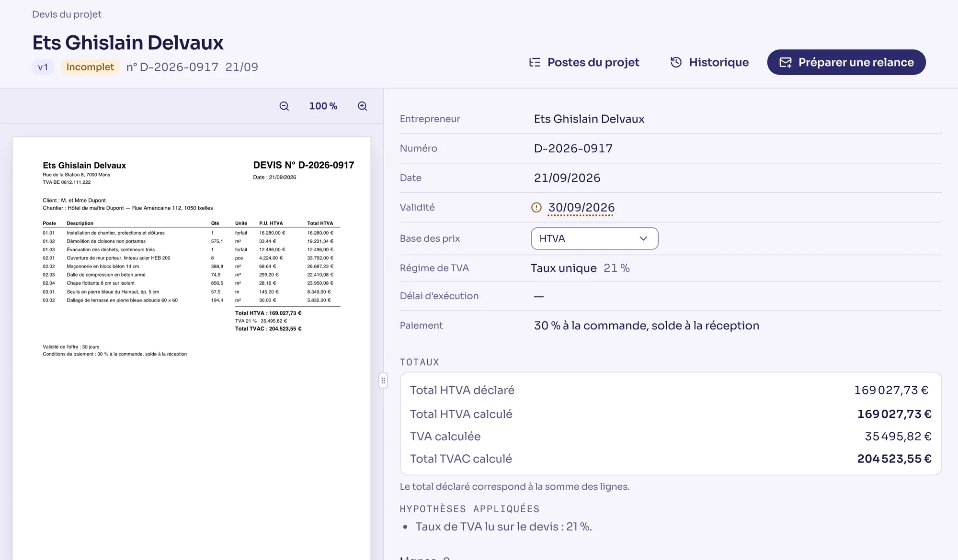Click the Validité date 30/09/2026

pyautogui.click(x=582, y=207)
